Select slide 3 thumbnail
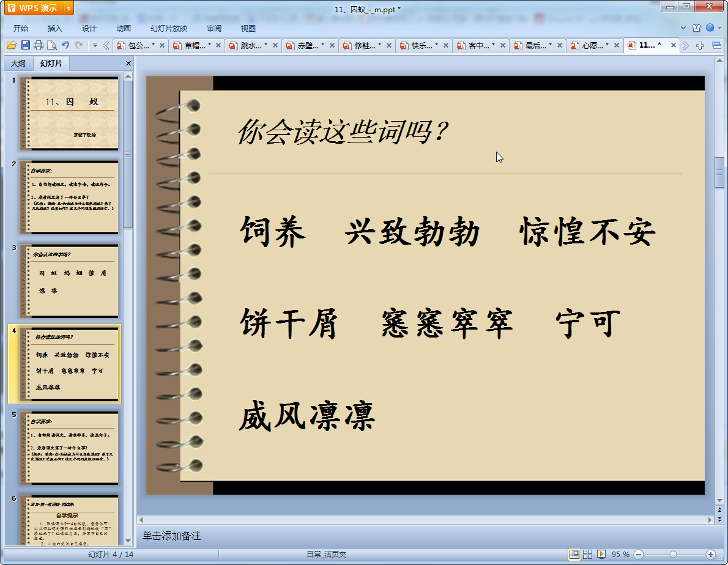 pos(69,281)
